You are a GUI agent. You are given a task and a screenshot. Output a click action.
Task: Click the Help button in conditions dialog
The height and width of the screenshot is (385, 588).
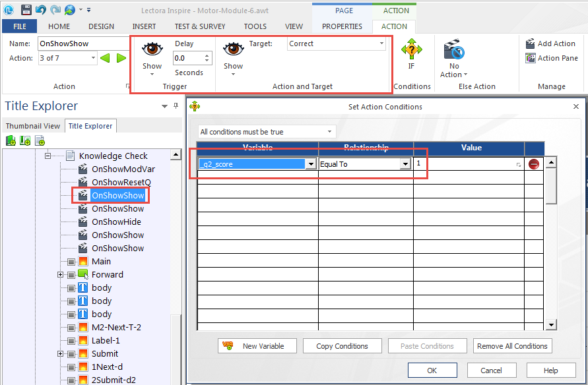551,370
